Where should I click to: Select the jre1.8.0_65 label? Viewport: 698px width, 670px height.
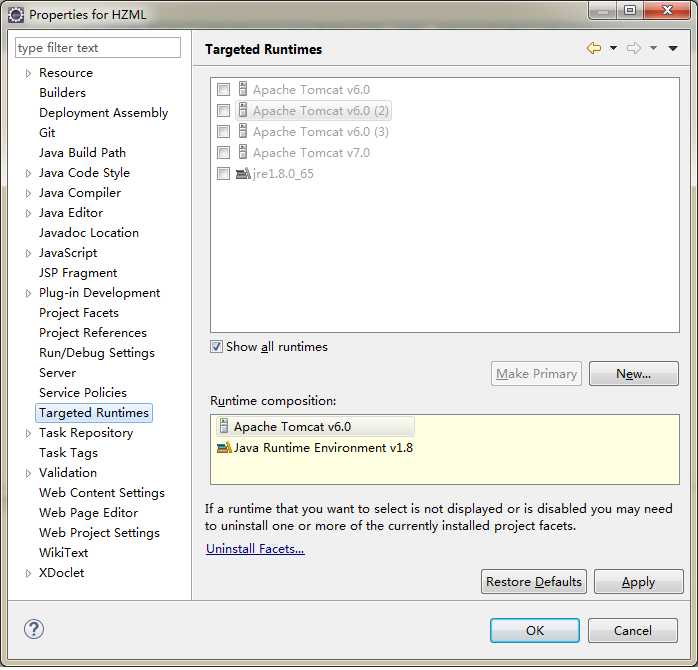(283, 174)
